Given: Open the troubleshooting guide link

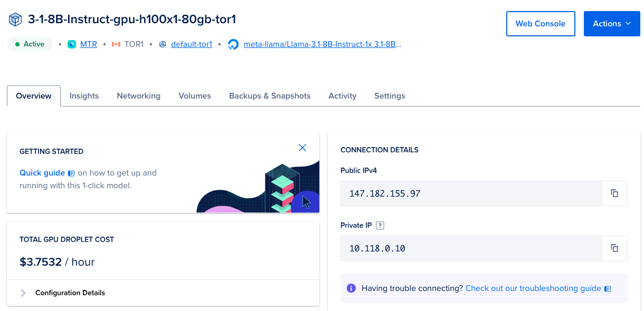Looking at the screenshot, I should 533,288.
